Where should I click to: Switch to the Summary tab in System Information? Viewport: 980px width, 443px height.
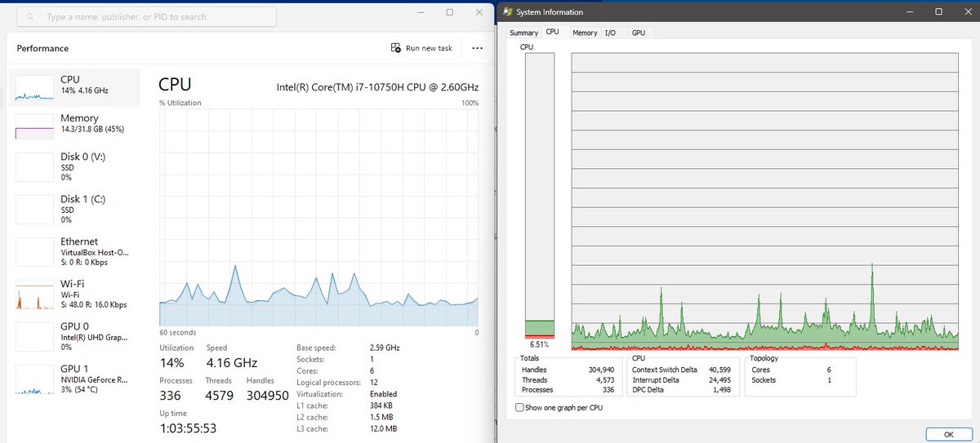pos(523,33)
